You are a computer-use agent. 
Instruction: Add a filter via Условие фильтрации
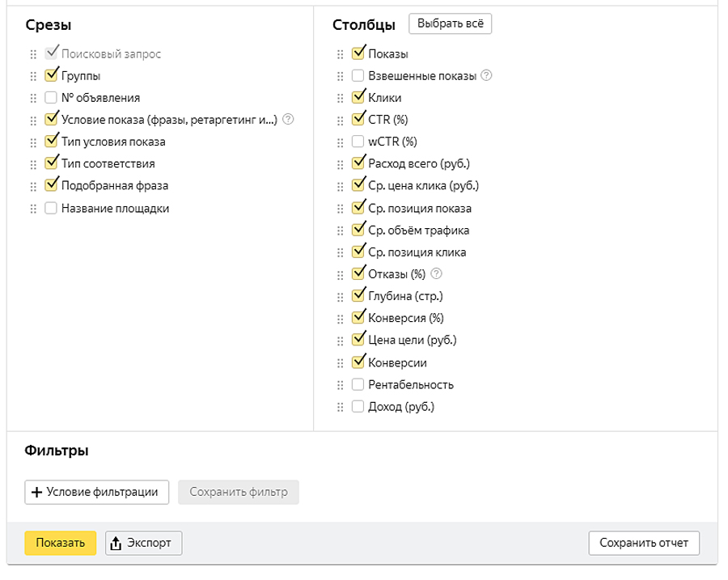pyautogui.click(x=96, y=492)
